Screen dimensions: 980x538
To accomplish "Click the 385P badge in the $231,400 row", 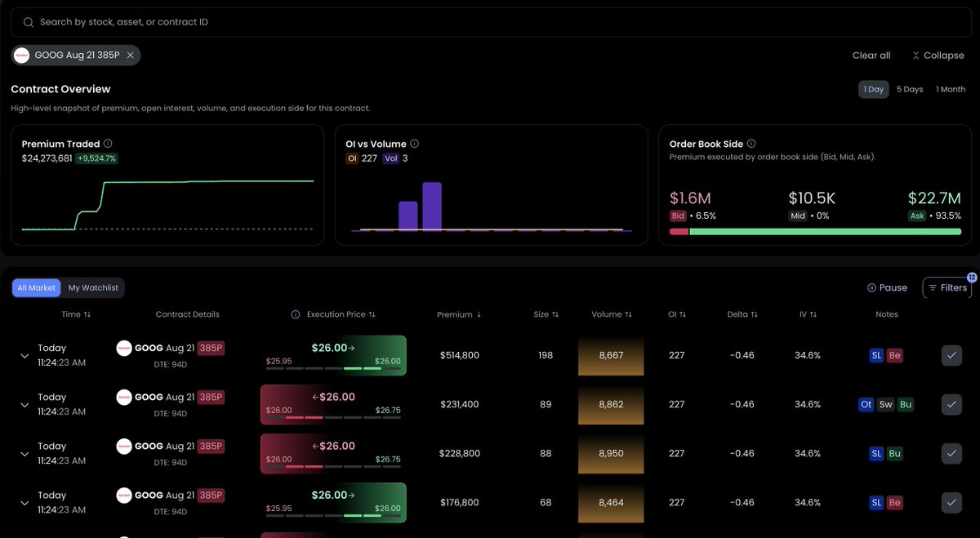I will (212, 397).
